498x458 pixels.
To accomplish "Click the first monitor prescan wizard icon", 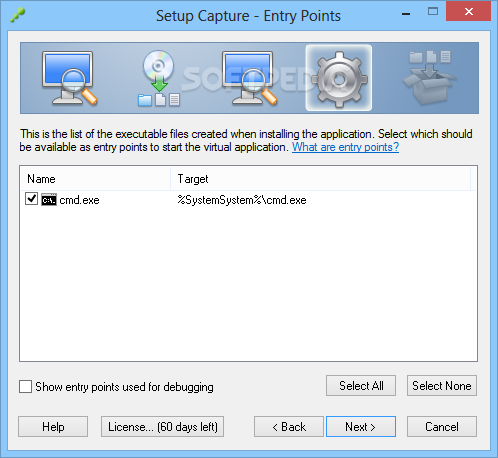I will pyautogui.click(x=70, y=79).
